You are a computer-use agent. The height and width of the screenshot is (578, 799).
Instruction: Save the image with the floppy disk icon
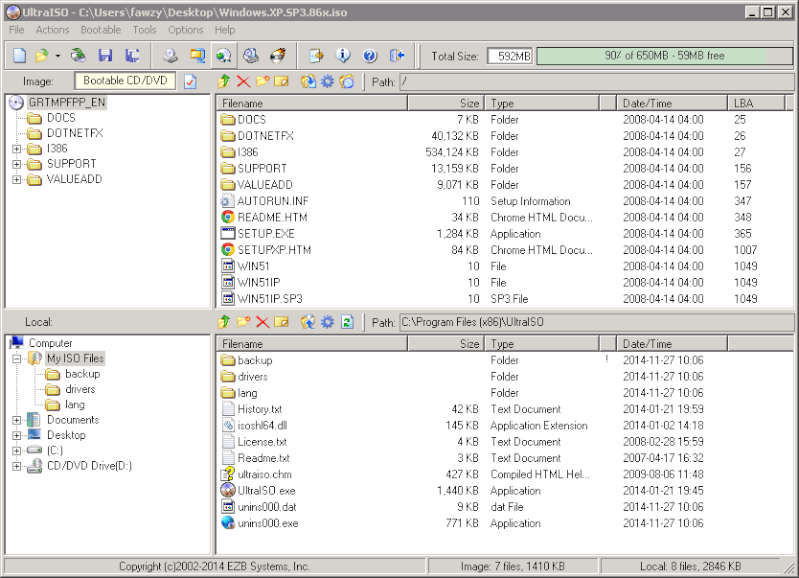(x=105, y=56)
